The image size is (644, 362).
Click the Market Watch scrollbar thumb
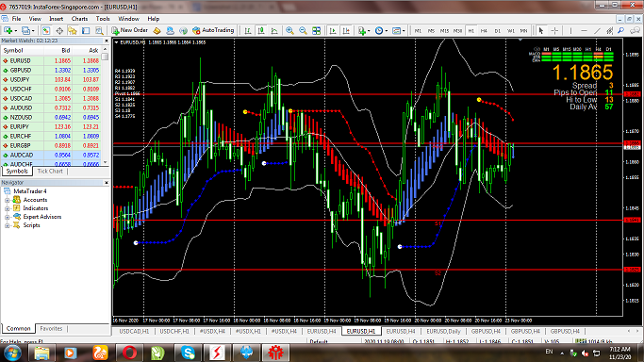click(x=106, y=57)
